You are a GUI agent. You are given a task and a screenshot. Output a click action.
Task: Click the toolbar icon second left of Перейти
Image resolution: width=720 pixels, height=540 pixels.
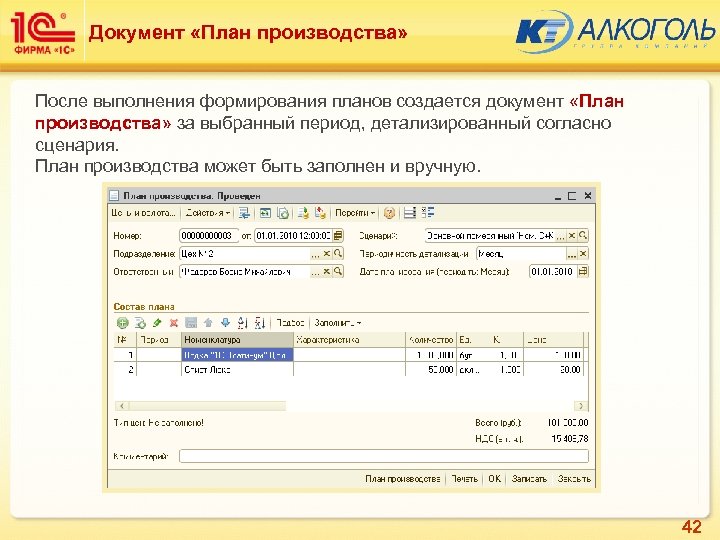click(x=303, y=213)
